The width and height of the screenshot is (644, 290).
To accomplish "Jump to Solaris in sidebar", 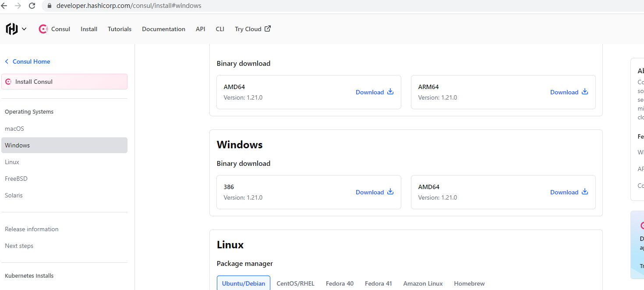I will [14, 195].
